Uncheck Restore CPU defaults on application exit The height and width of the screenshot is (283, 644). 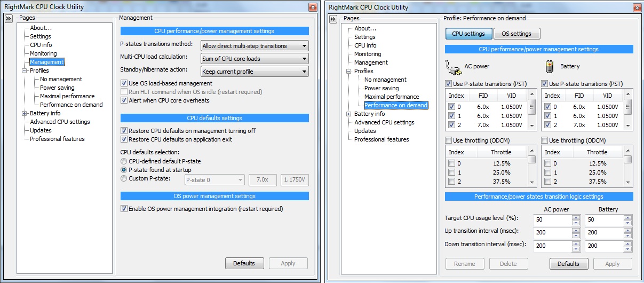(x=124, y=139)
